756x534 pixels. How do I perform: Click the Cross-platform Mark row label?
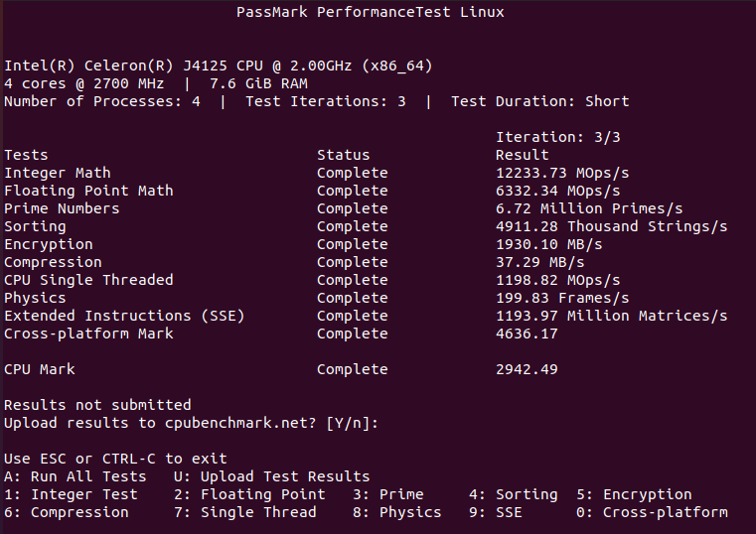pos(88,334)
